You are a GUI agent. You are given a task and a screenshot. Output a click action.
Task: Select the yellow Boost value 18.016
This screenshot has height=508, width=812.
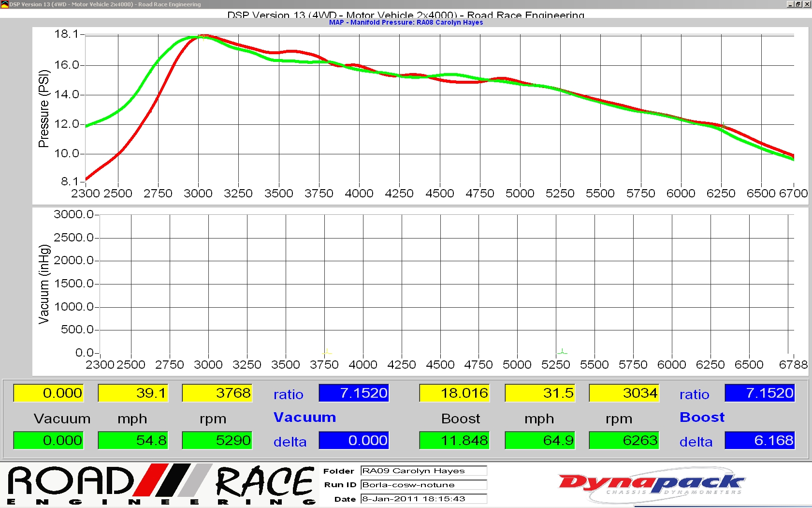[455, 393]
